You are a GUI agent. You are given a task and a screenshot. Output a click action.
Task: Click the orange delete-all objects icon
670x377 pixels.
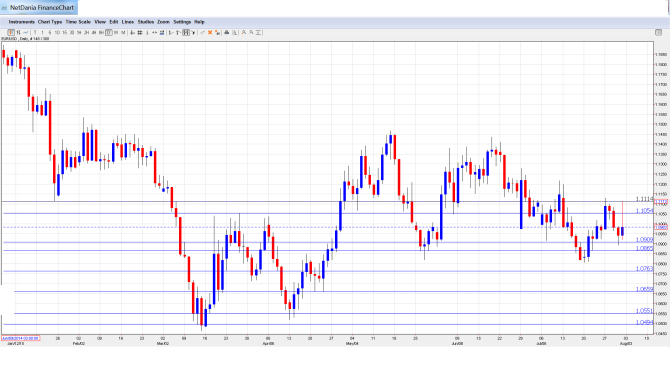[217, 32]
